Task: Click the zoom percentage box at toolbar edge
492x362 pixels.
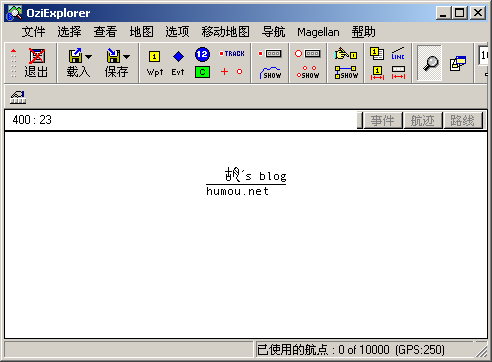Action: pos(483,55)
